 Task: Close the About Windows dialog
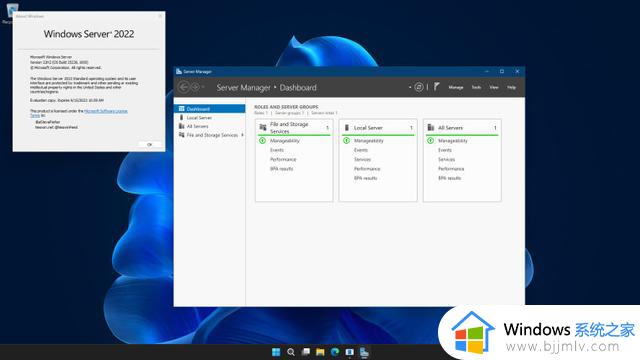coord(160,16)
